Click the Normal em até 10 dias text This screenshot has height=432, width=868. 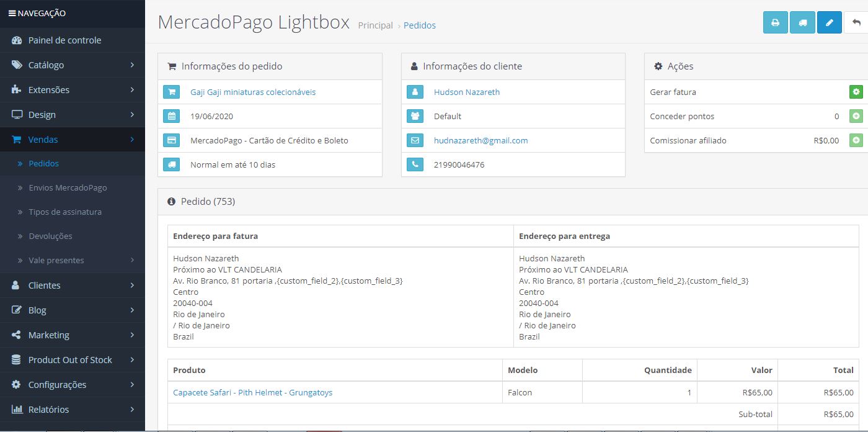coord(233,164)
